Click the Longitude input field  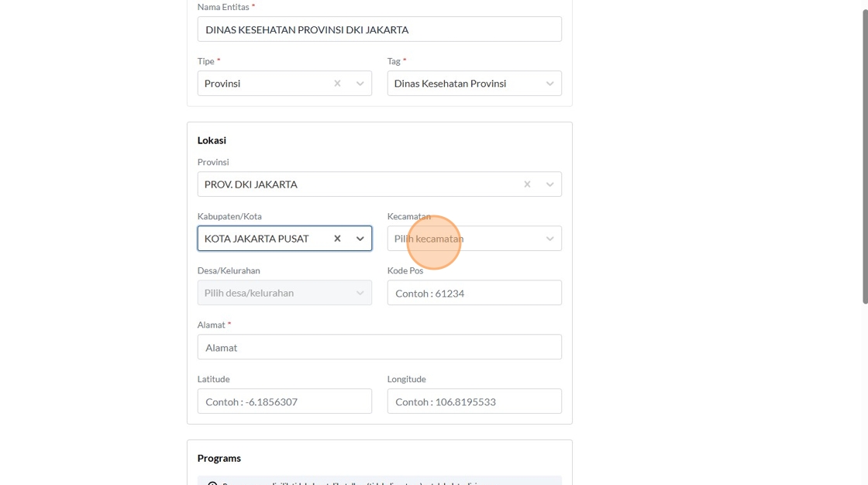pos(474,401)
